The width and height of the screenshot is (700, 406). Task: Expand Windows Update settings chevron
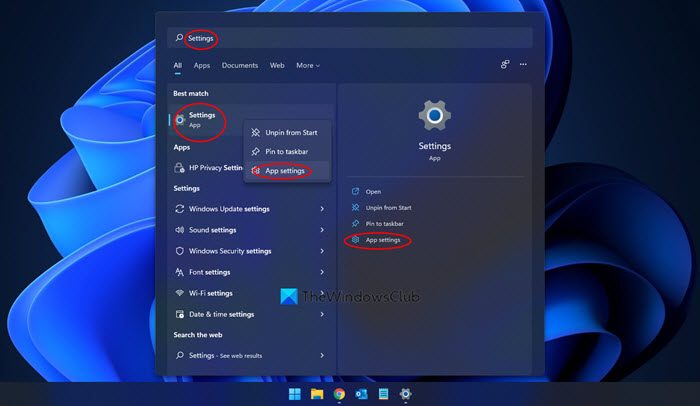tap(322, 209)
